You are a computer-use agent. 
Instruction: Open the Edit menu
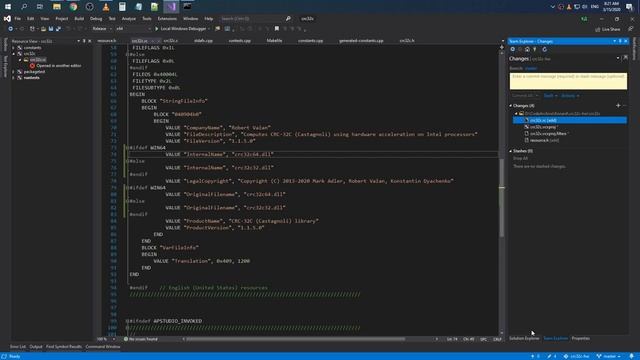(x=31, y=19)
